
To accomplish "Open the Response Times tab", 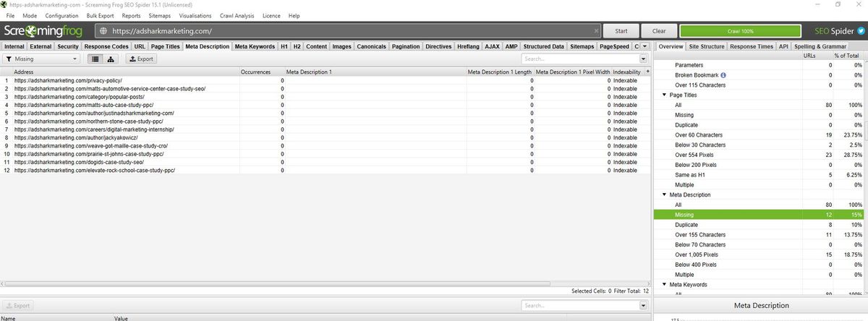I will pyautogui.click(x=752, y=46).
